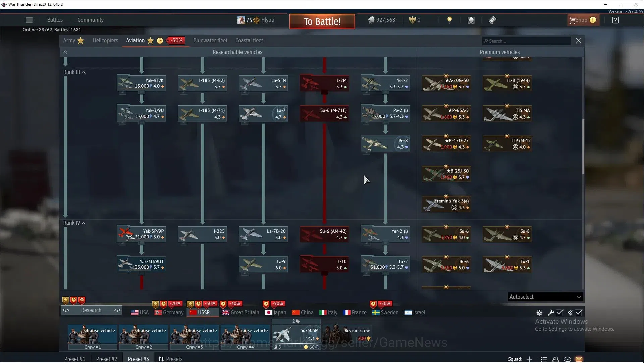Expand the Research panel left chevron
This screenshot has width=644, height=363.
coord(66,310)
